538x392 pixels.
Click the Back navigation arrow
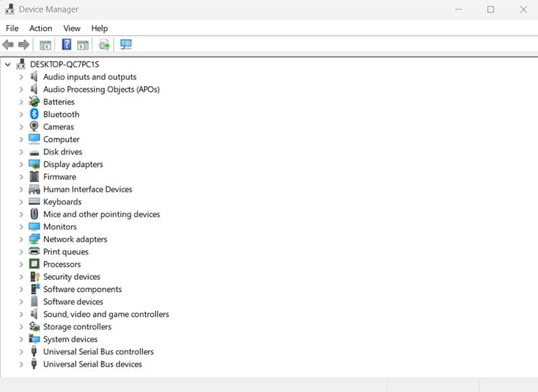pyautogui.click(x=8, y=44)
